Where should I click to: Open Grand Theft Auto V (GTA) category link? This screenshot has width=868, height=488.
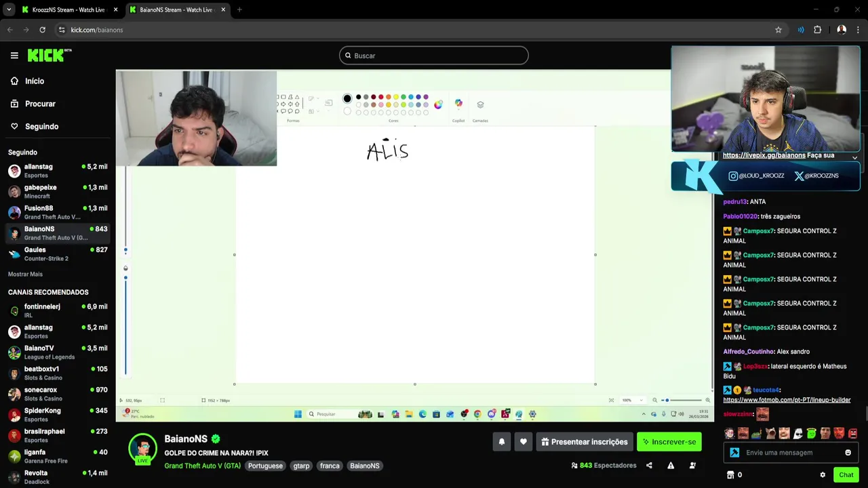(202, 466)
